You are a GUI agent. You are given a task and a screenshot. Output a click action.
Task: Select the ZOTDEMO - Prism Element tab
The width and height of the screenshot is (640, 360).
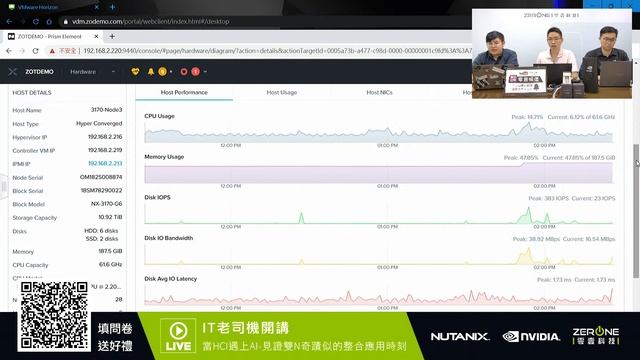click(x=50, y=36)
